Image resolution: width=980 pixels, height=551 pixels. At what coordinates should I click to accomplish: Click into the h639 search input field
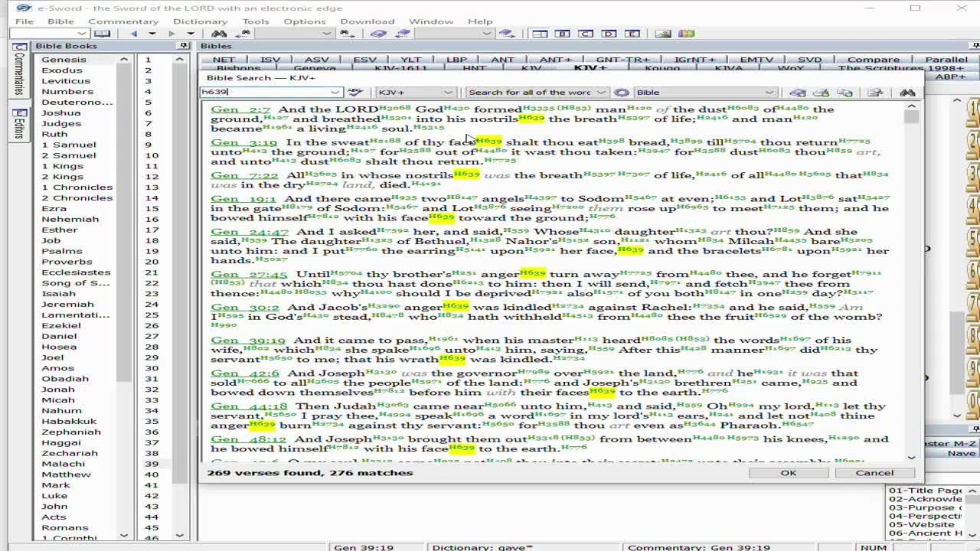tap(264, 92)
